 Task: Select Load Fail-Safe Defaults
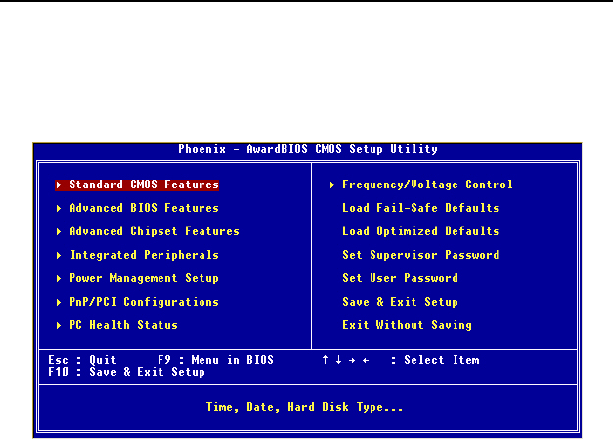coord(420,208)
